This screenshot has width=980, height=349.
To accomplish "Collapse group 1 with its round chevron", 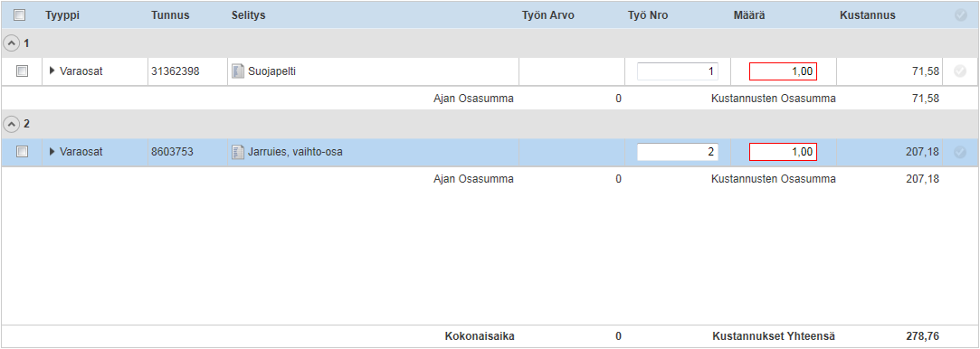I will coord(11,43).
